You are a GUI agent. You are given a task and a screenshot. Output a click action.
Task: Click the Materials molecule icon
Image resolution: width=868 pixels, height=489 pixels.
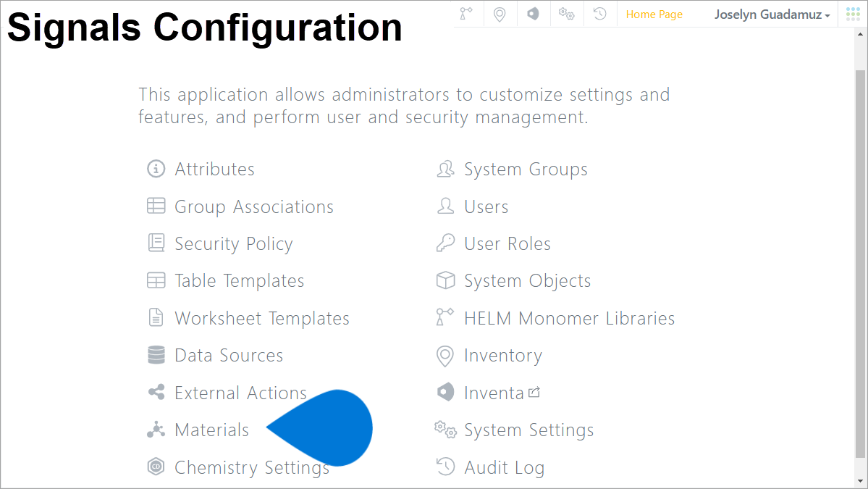pyautogui.click(x=156, y=429)
